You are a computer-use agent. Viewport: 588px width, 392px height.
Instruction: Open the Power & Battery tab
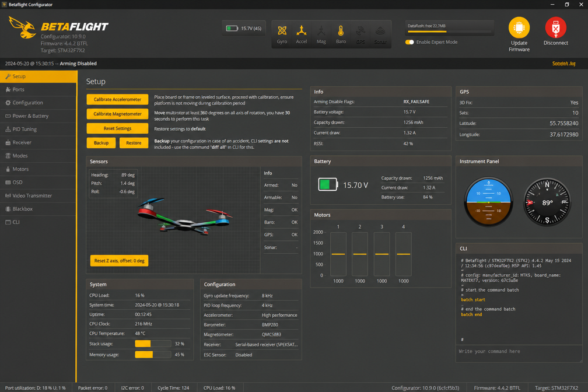(38, 116)
